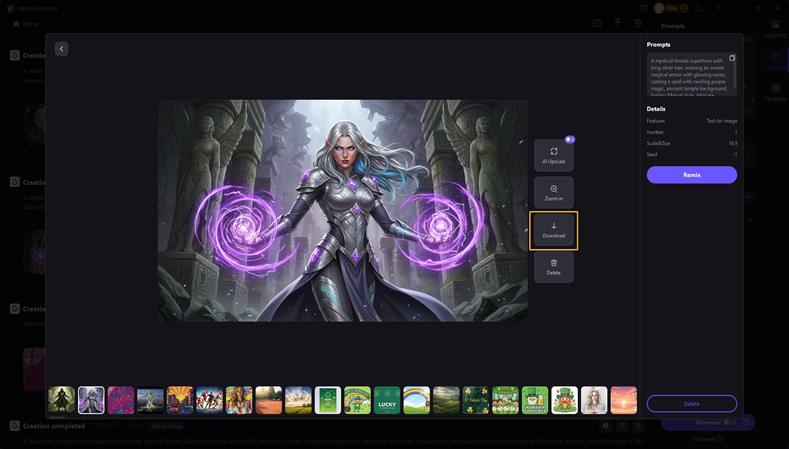Click the AI Upscale button

pos(553,155)
